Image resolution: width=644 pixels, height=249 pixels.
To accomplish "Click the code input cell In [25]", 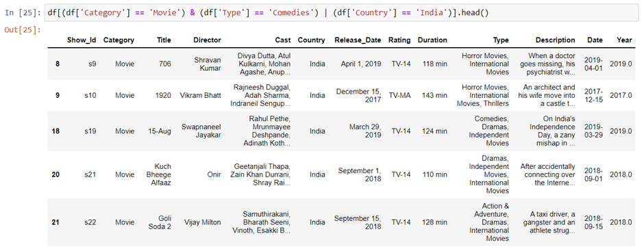I will (x=342, y=13).
